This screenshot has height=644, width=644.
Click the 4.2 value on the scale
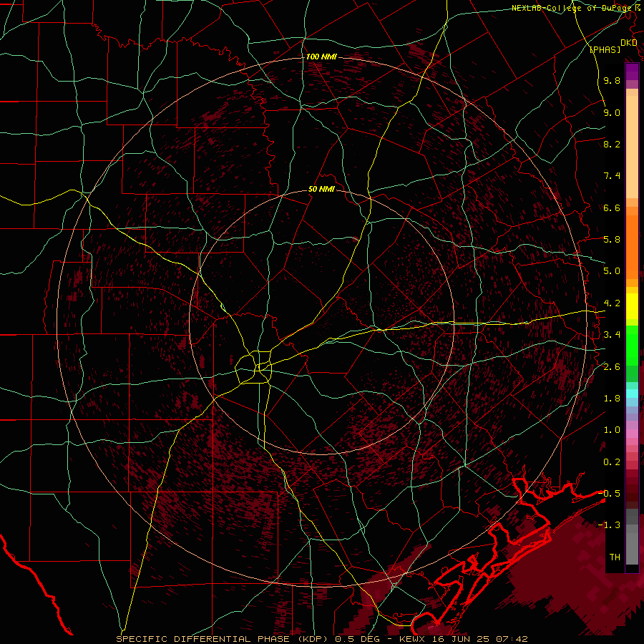pyautogui.click(x=612, y=303)
